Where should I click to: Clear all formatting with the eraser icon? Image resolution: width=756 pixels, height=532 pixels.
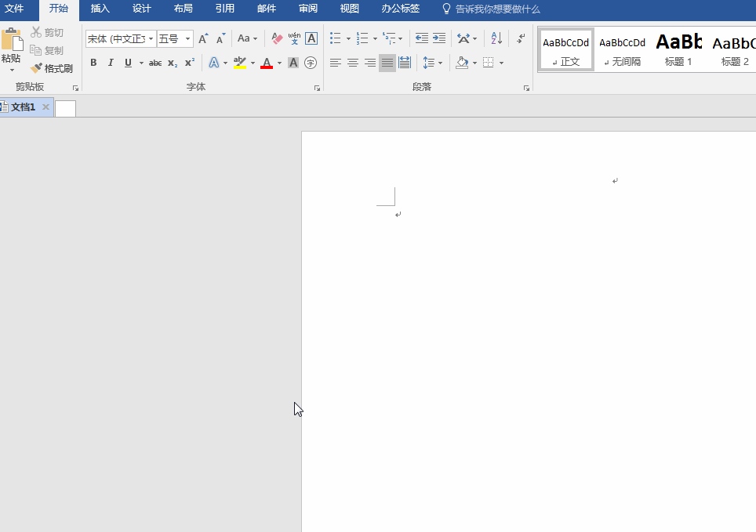tap(277, 38)
